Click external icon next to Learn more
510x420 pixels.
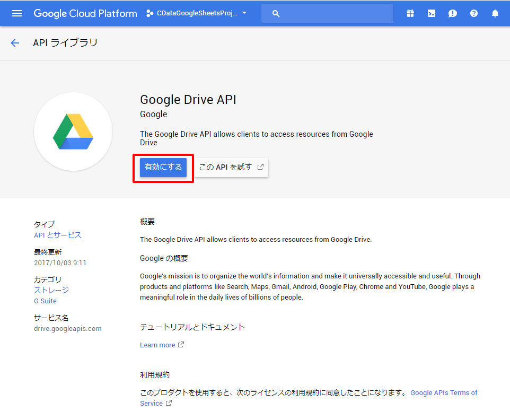(181, 344)
